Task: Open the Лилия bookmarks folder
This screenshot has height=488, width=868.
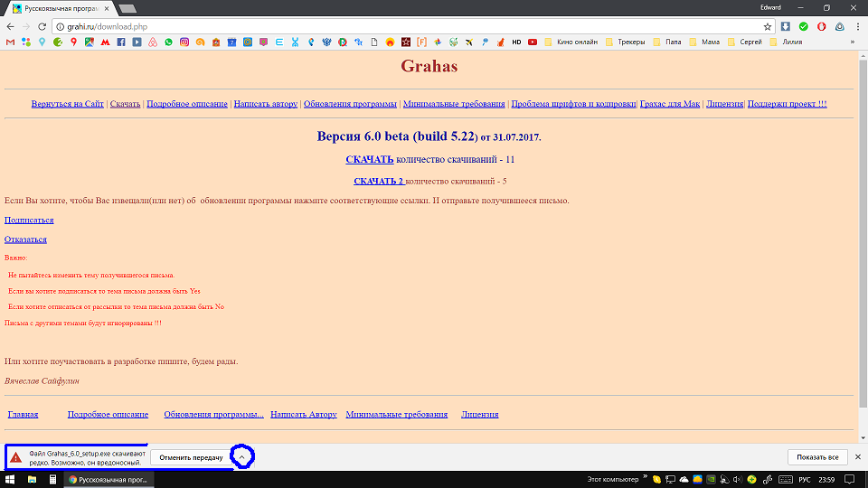Action: point(786,42)
